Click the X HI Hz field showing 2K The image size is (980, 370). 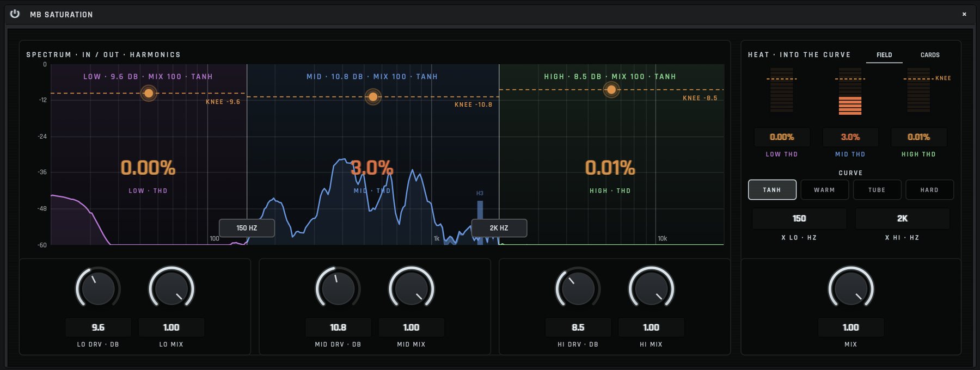(x=902, y=219)
